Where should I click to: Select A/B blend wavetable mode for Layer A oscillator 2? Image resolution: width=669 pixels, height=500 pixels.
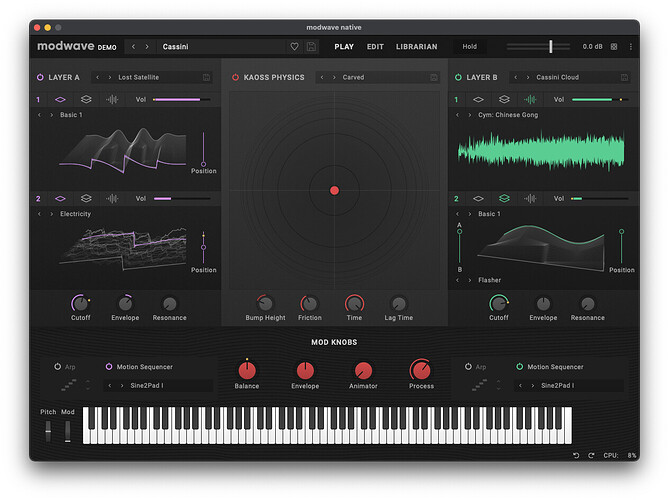(x=86, y=198)
